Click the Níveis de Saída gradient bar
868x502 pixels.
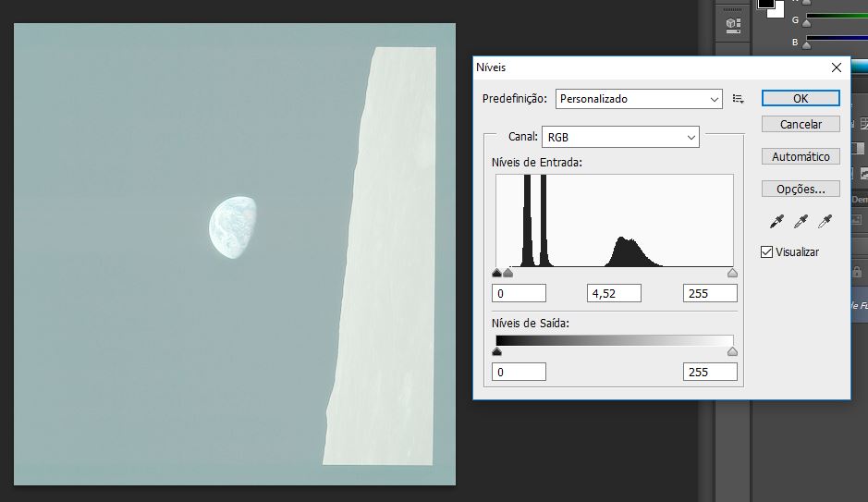(x=615, y=340)
